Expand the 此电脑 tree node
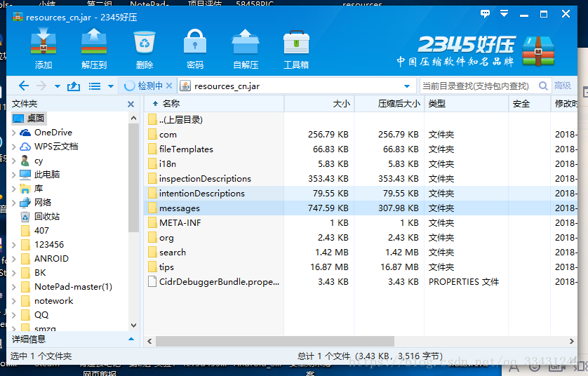The width and height of the screenshot is (588, 376). (14, 175)
